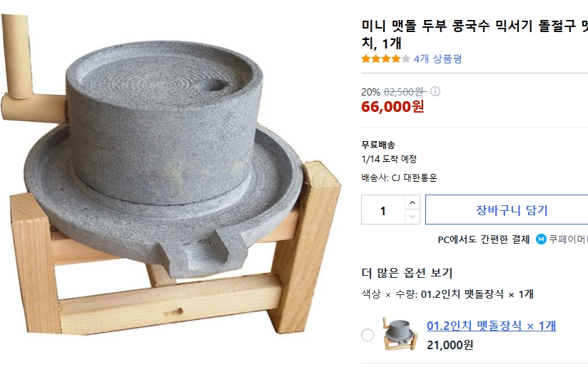This screenshot has height=372, width=588.
Task: Click the orange star rating
Action: pyautogui.click(x=385, y=59)
